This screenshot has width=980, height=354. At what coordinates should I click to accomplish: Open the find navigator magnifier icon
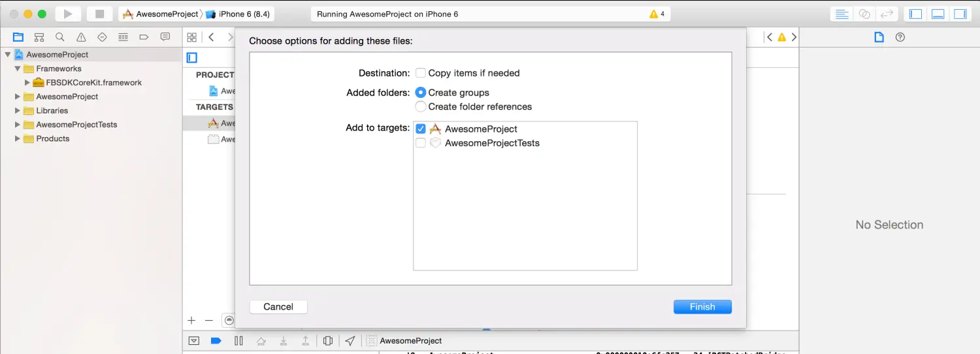click(x=60, y=37)
